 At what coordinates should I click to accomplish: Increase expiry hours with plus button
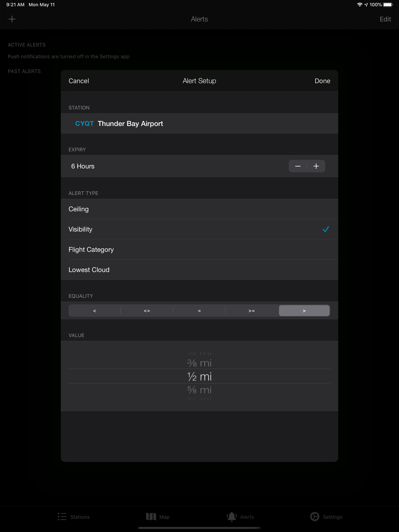(316, 166)
